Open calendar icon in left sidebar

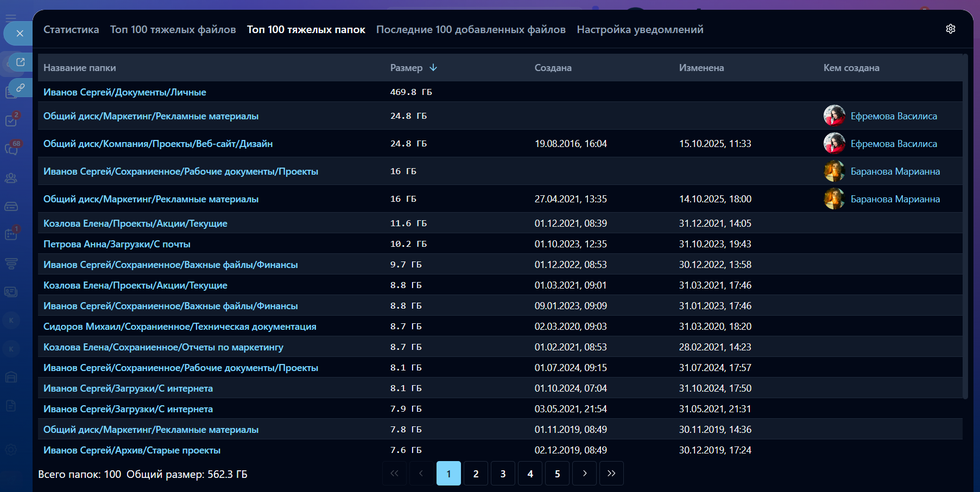point(11,234)
